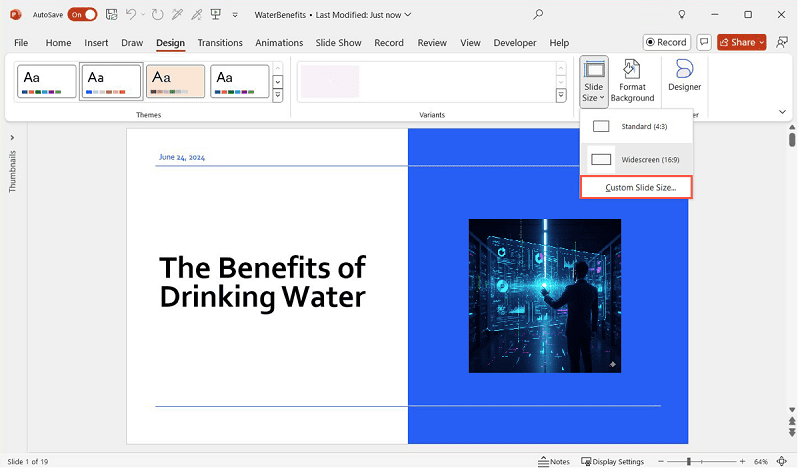Screen dimensions: 800x468
Task: Go to next slide double-arrow button
Action: click(x=792, y=433)
